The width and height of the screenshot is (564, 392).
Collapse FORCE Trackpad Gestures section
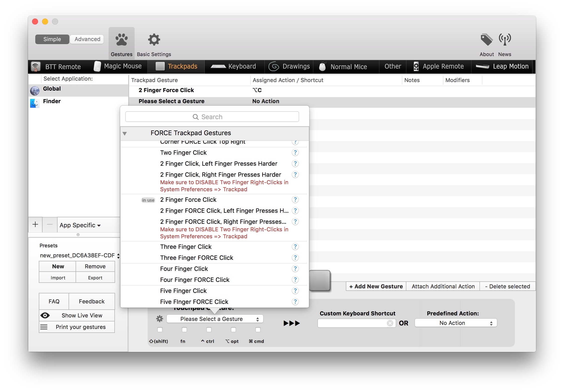(x=125, y=133)
